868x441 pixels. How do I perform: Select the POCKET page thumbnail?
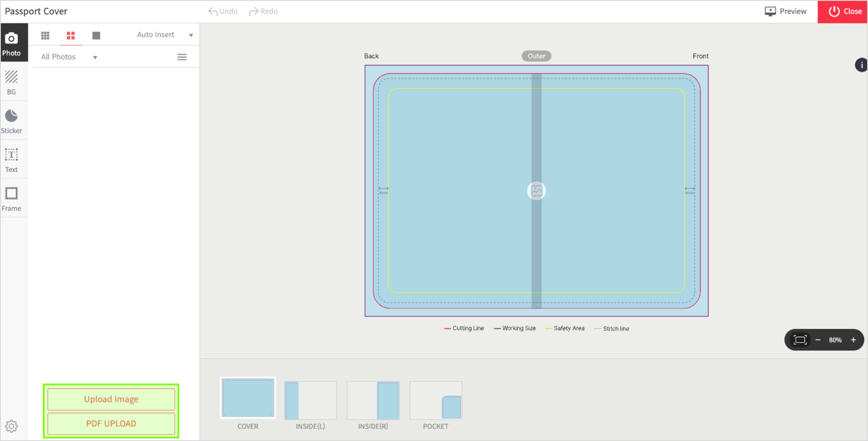click(436, 400)
